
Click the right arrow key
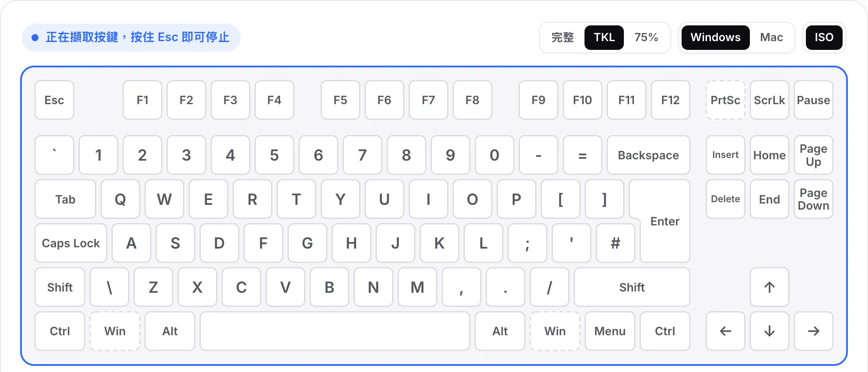click(813, 331)
